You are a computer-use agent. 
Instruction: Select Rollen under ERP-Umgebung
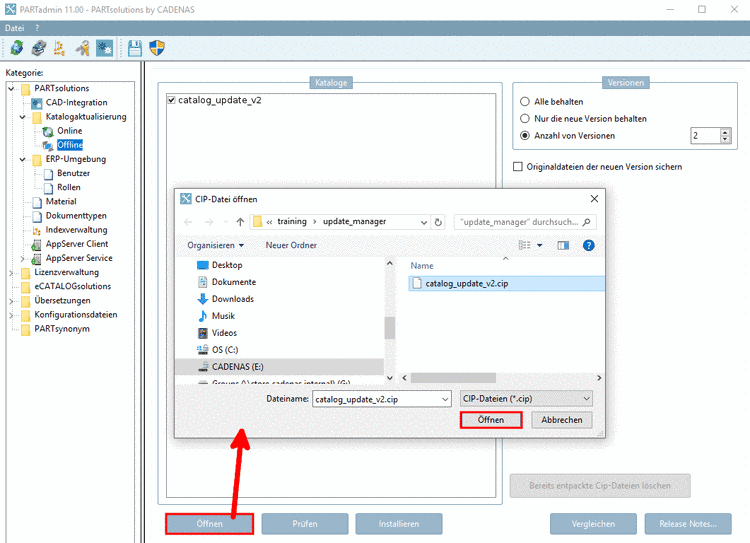tap(69, 187)
